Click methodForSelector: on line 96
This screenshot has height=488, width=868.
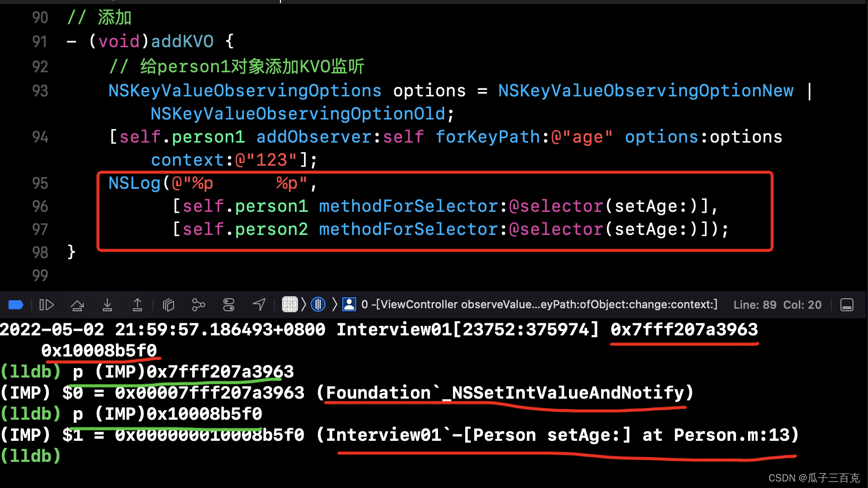[x=413, y=206]
